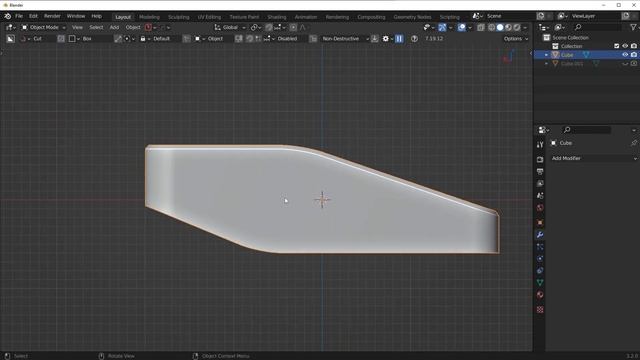Click the apply modifiers download icon
This screenshot has height=360, width=640.
pyautogui.click(x=374, y=39)
